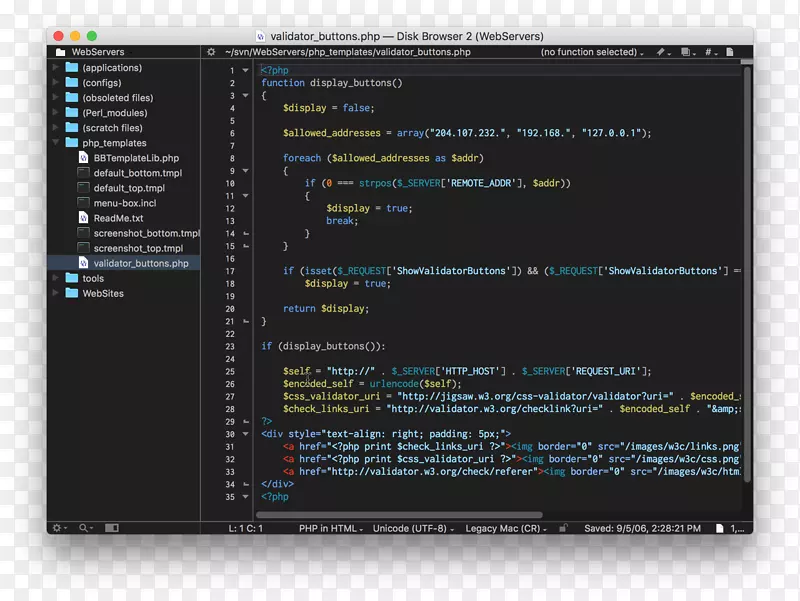Screen dimensions: 800x601
Task: Click the gear icon in the bottom status bar
Action: pos(57,527)
